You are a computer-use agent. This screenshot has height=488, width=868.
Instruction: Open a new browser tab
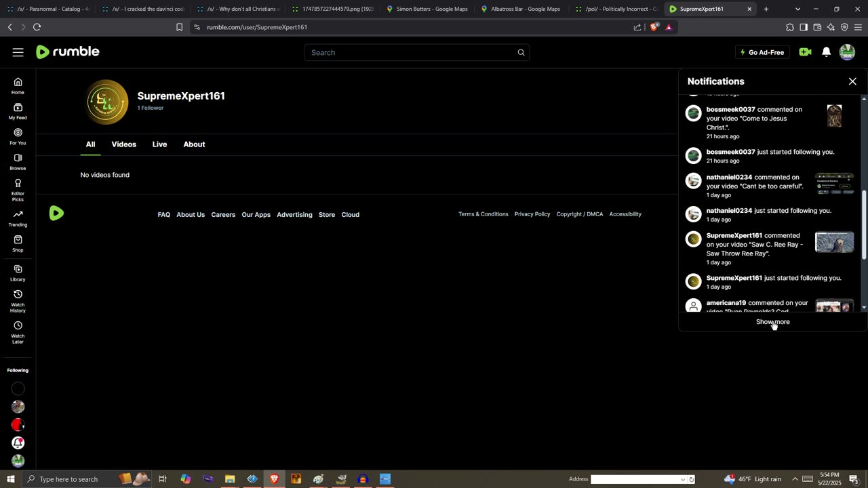[x=766, y=9]
